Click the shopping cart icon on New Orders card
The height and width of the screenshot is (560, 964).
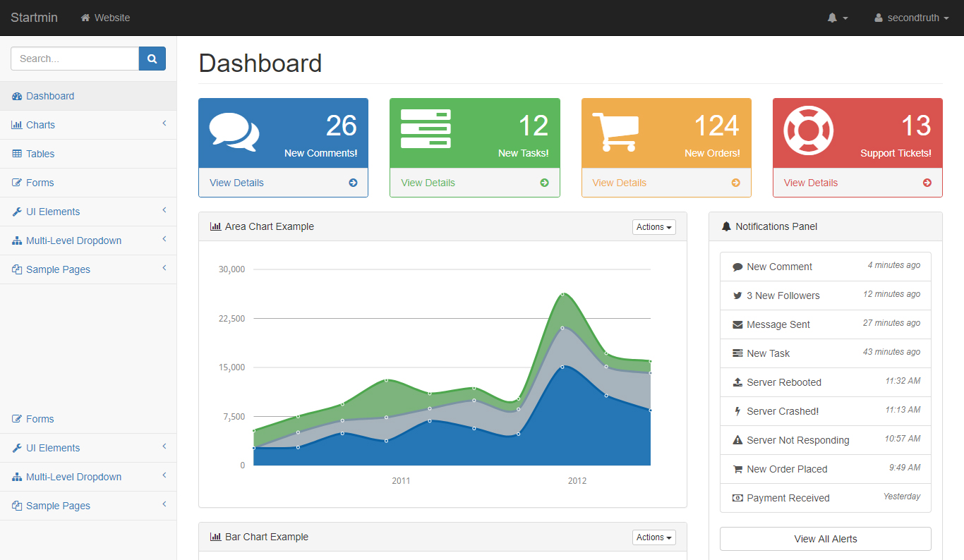(615, 132)
